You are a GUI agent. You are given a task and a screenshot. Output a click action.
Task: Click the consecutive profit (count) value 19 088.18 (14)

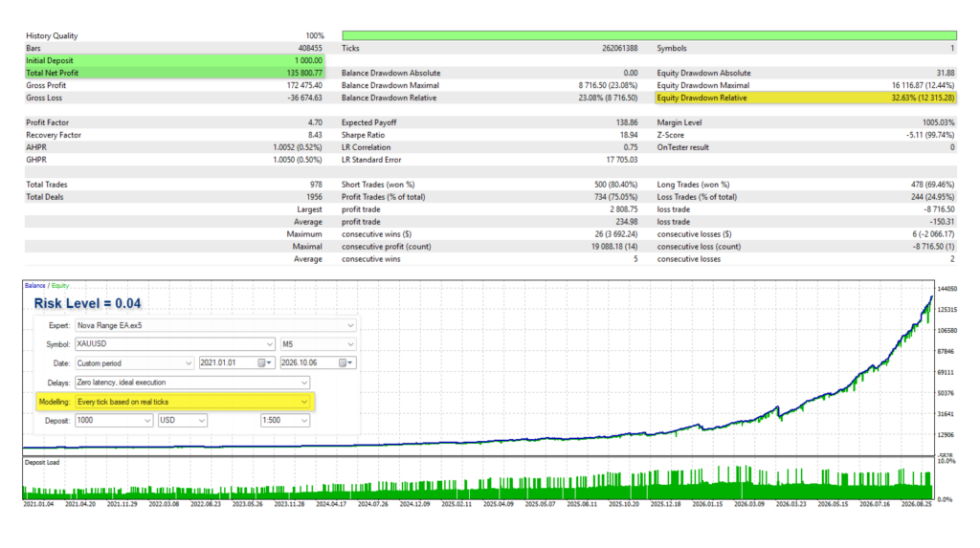pos(614,247)
